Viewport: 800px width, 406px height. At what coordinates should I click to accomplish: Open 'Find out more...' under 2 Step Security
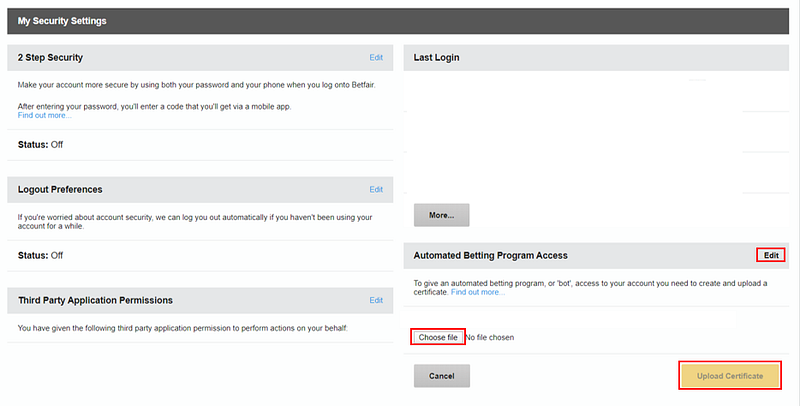44,115
